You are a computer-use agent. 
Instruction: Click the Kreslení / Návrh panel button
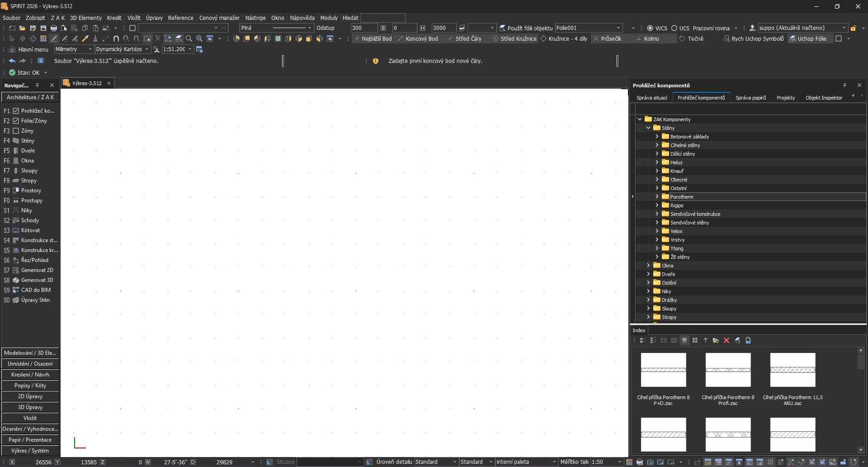click(30, 375)
